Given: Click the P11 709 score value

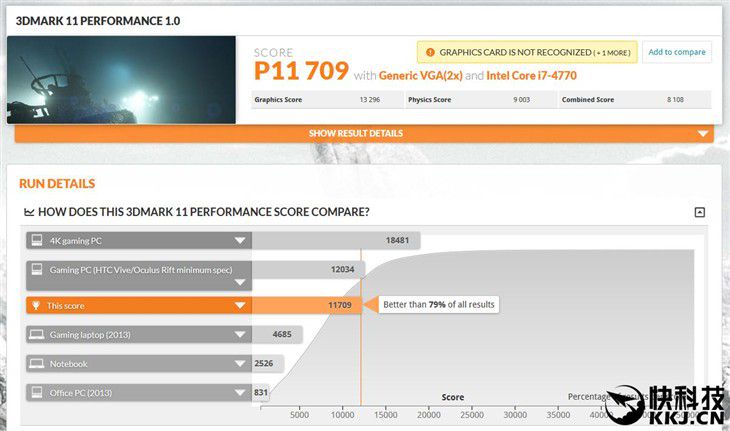Looking at the screenshot, I should click(301, 71).
